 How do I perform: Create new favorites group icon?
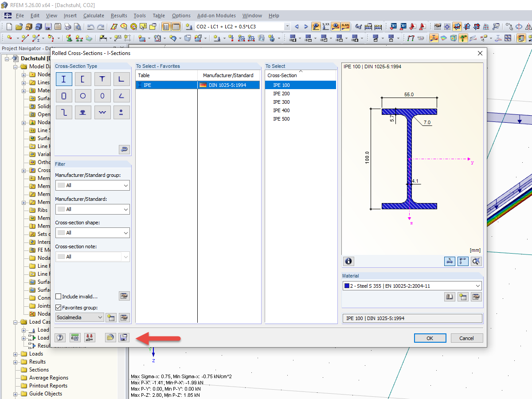[x=111, y=317]
